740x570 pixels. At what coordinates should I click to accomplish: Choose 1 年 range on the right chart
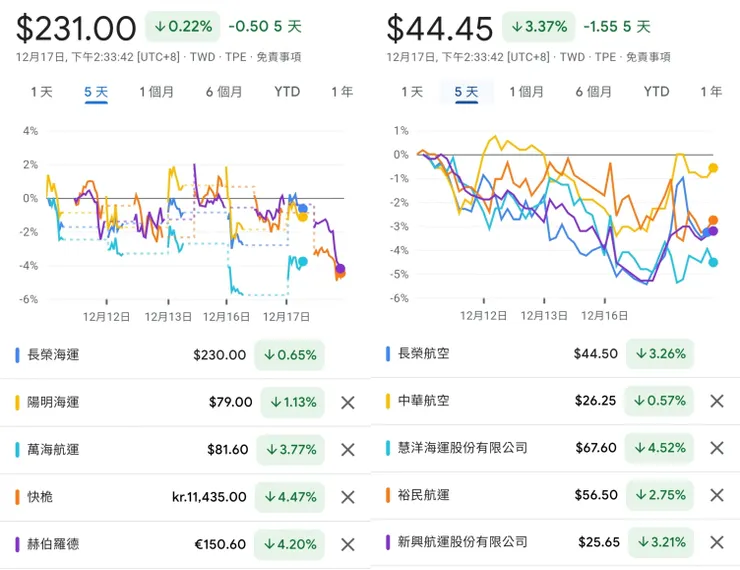(x=711, y=92)
